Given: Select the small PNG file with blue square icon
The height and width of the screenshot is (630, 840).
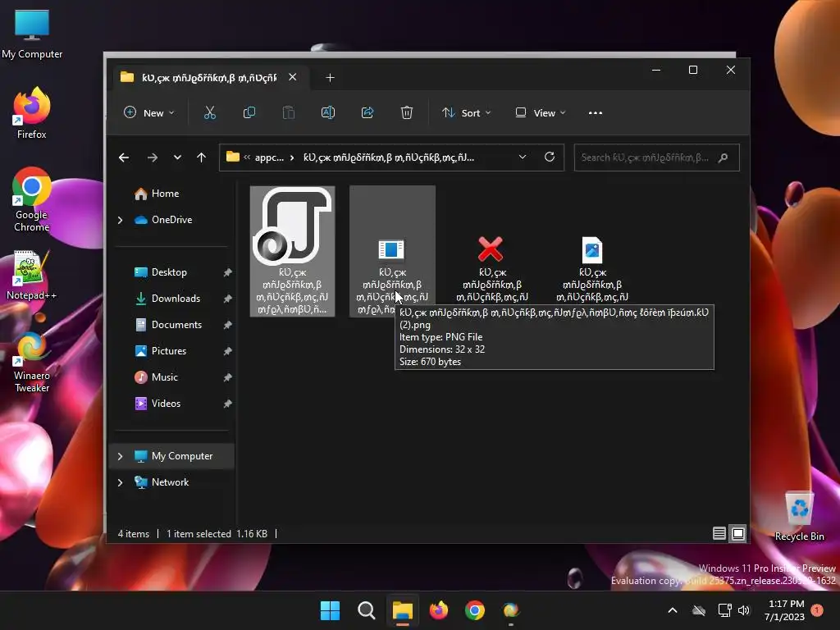Looking at the screenshot, I should click(x=391, y=249).
